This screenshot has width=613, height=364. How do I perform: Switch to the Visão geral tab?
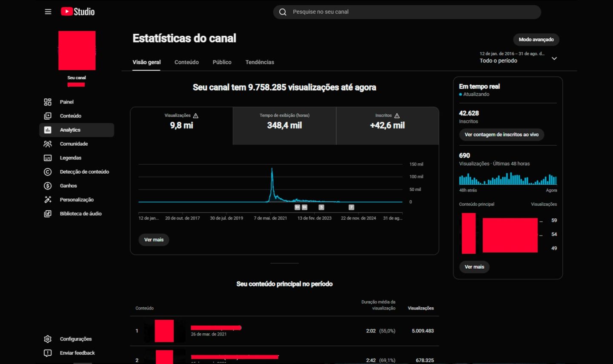pyautogui.click(x=146, y=62)
